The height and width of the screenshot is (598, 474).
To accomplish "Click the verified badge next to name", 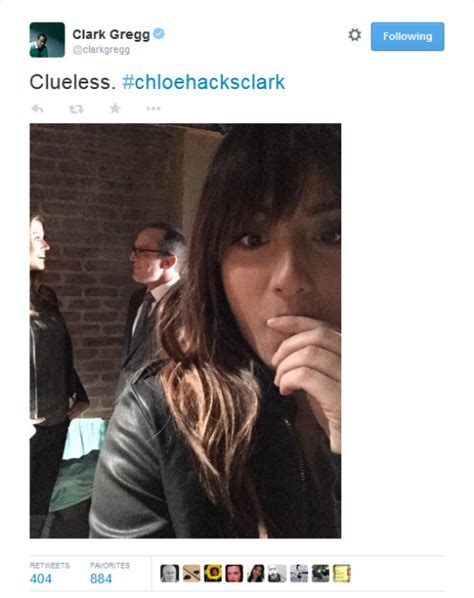I will point(159,34).
